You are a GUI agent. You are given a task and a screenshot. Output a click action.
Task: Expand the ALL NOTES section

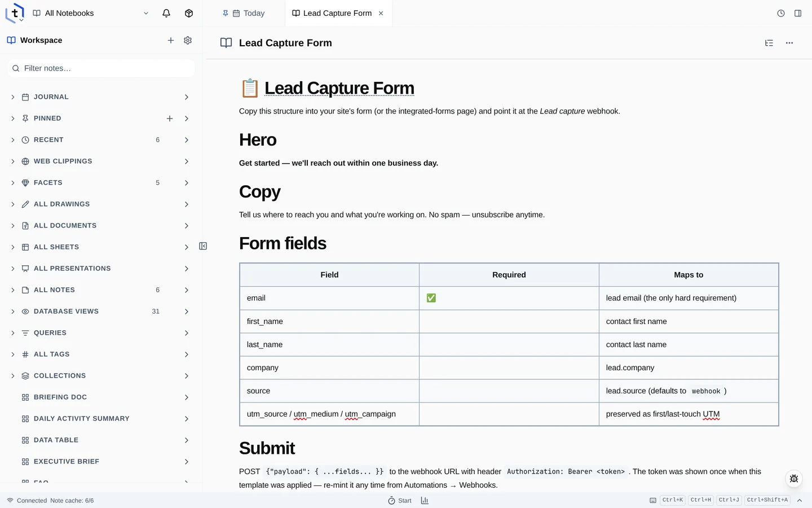[13, 290]
